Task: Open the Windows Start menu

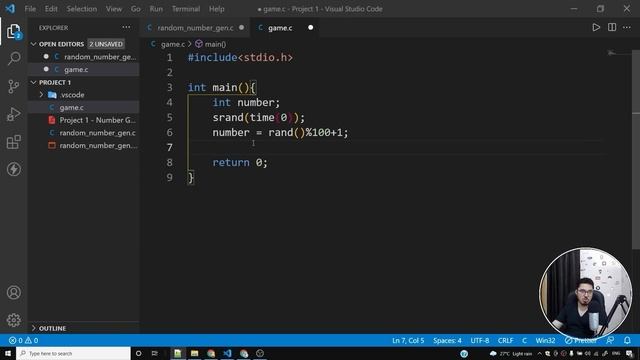Action: (8, 353)
